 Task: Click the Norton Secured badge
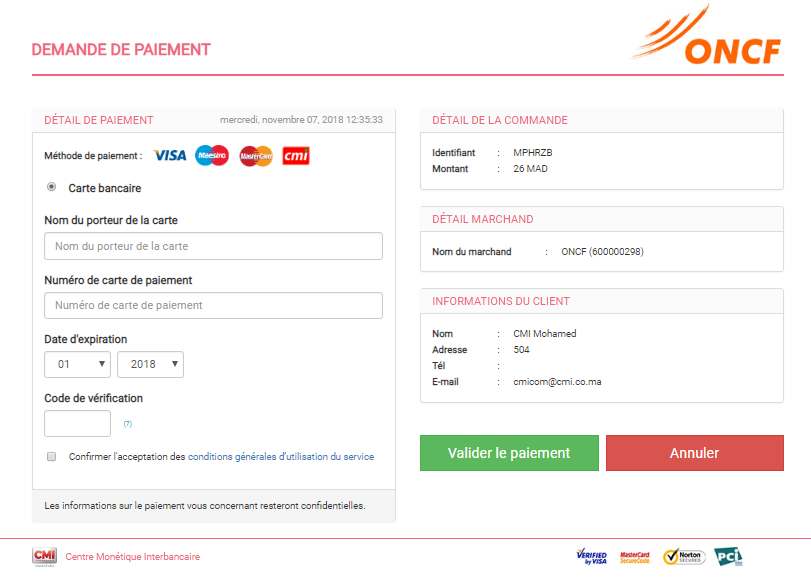coord(685,557)
